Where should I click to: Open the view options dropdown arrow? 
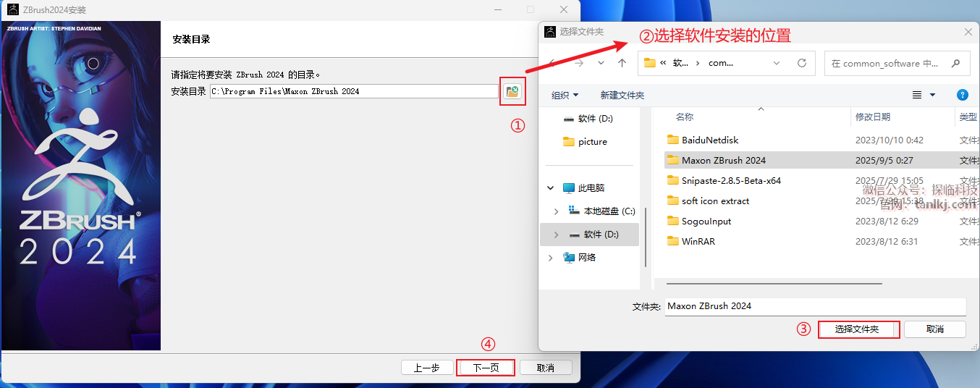tap(932, 95)
